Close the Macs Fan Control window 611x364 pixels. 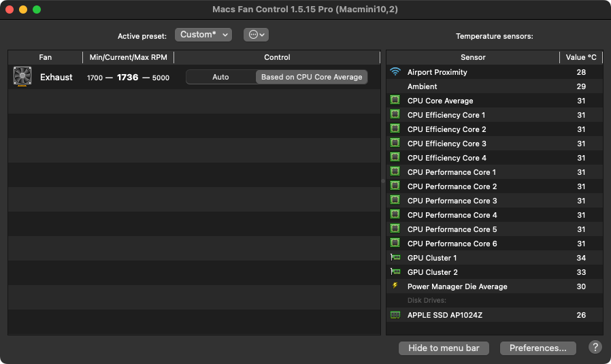[x=10, y=10]
